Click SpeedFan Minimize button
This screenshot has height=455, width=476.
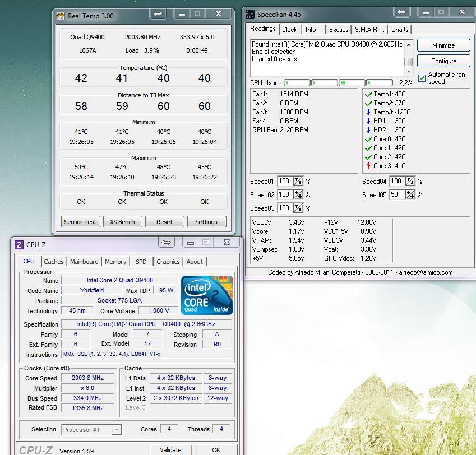click(x=443, y=45)
